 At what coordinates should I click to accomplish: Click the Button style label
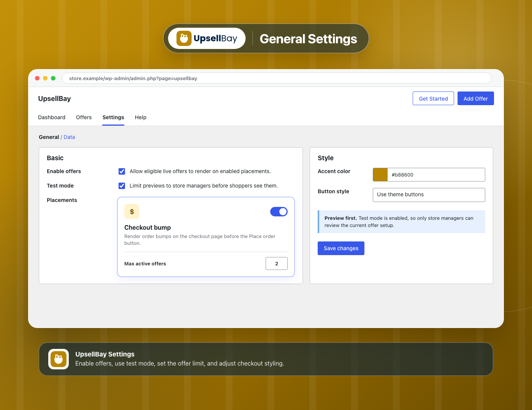[333, 191]
